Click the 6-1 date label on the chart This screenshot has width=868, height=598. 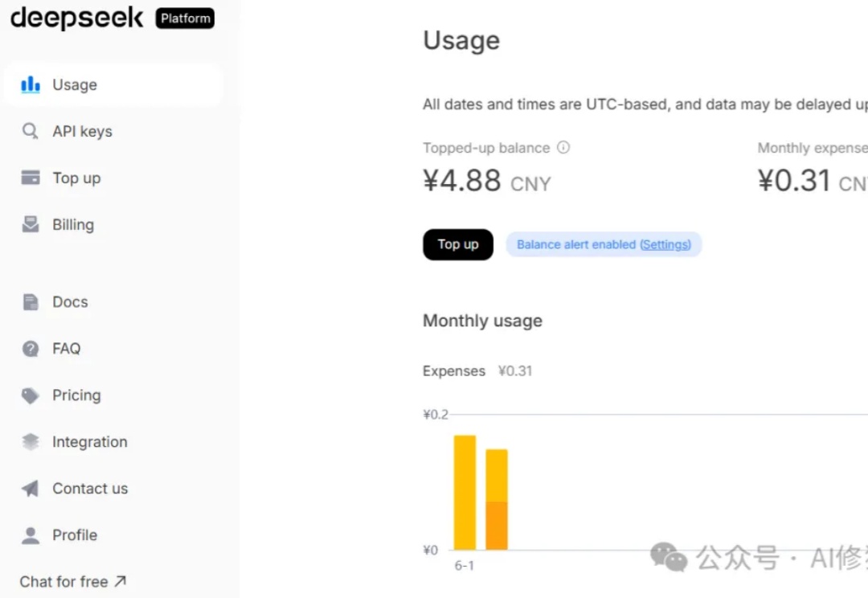464,565
